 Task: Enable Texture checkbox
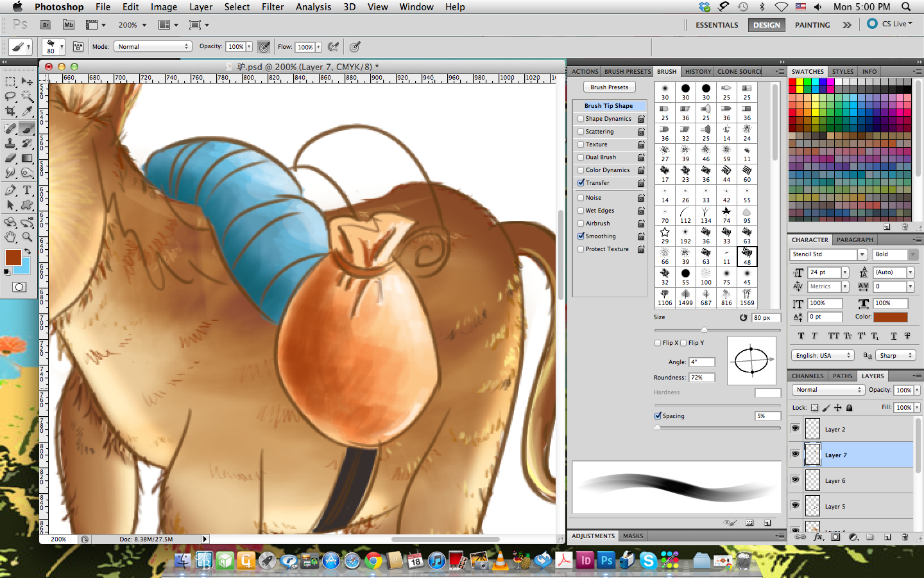click(x=581, y=144)
